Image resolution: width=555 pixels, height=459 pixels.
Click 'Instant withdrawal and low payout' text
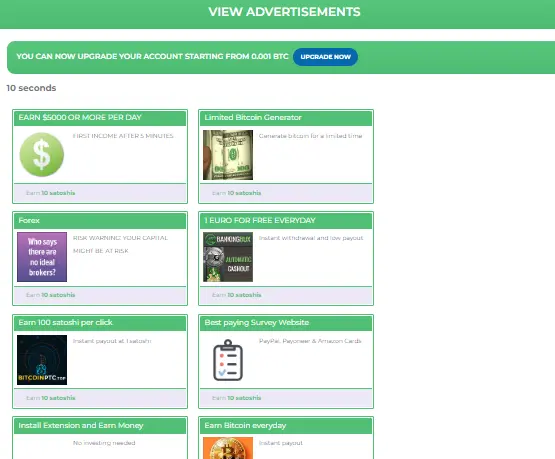coord(311,238)
